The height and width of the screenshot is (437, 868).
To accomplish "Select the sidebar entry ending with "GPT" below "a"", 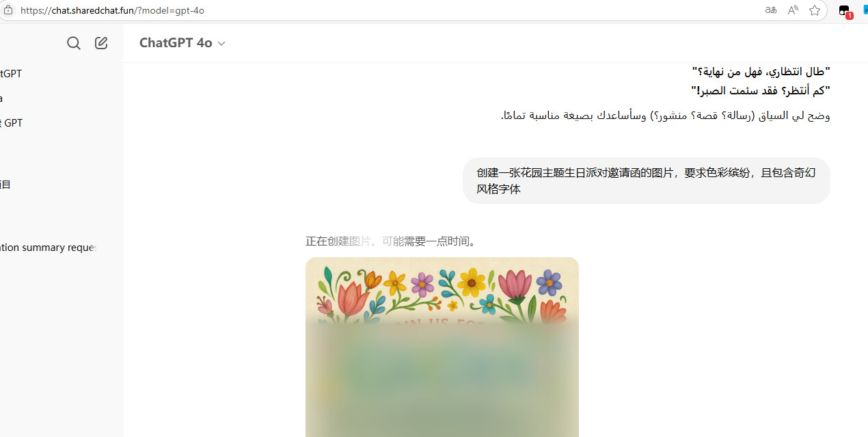I will click(11, 123).
